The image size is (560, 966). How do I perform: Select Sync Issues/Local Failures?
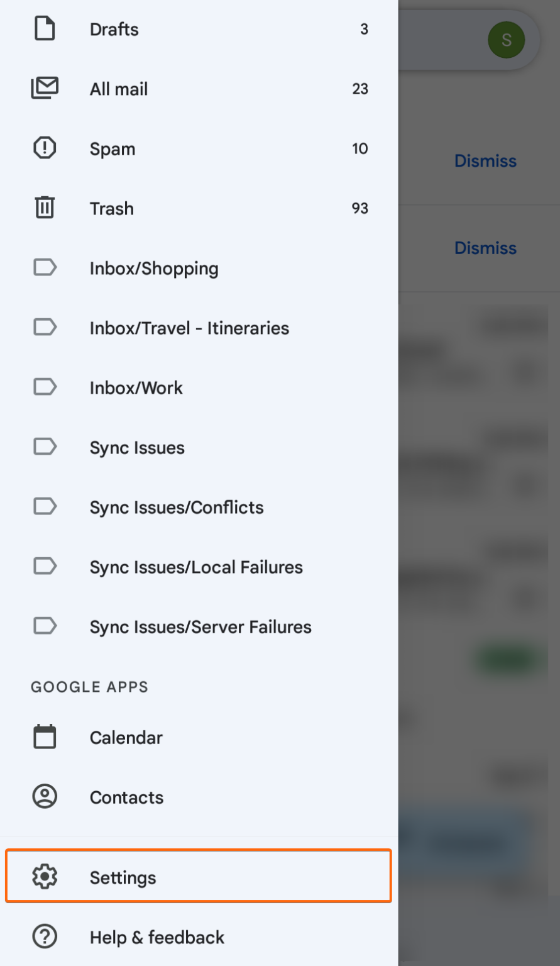click(x=195, y=567)
